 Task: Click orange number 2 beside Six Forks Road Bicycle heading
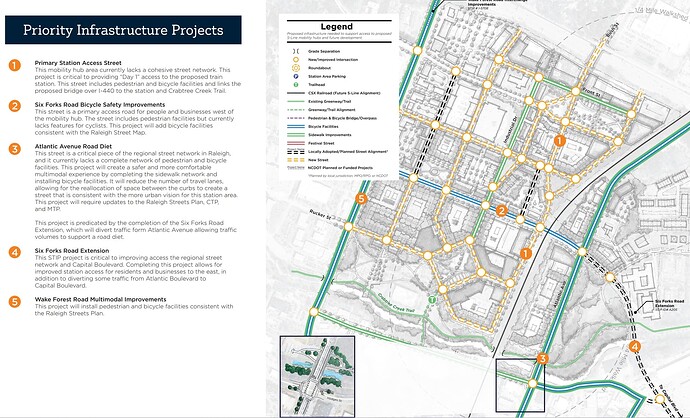(15, 106)
